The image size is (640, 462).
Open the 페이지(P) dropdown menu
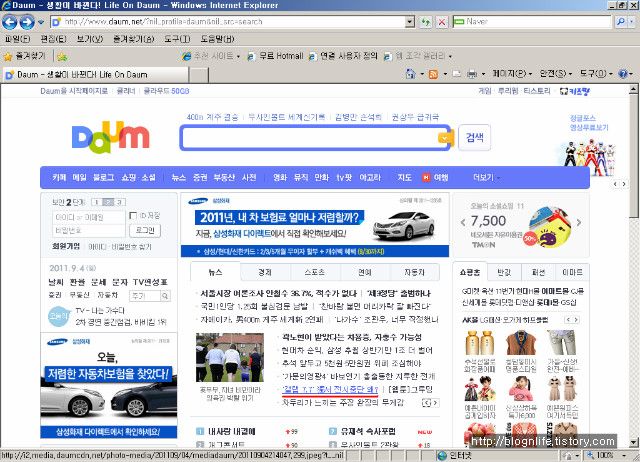(x=512, y=74)
